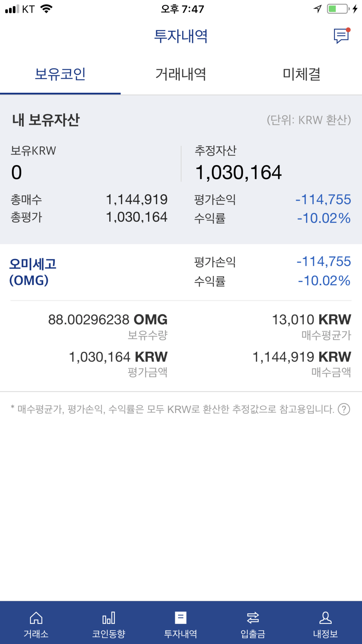This screenshot has width=362, height=644.
Task: Open the chat messages icon
Action: [341, 36]
